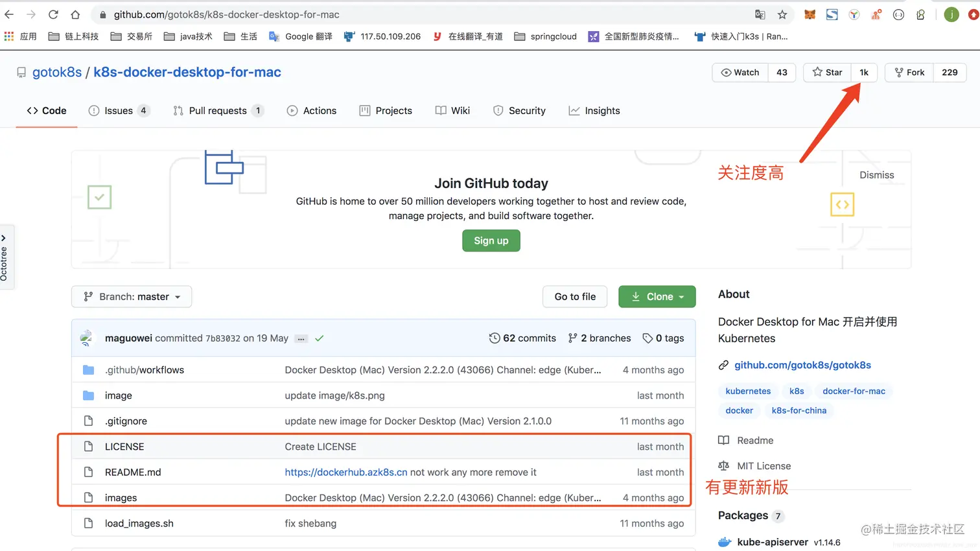
Task: Click the green Sign up button
Action: (x=491, y=240)
